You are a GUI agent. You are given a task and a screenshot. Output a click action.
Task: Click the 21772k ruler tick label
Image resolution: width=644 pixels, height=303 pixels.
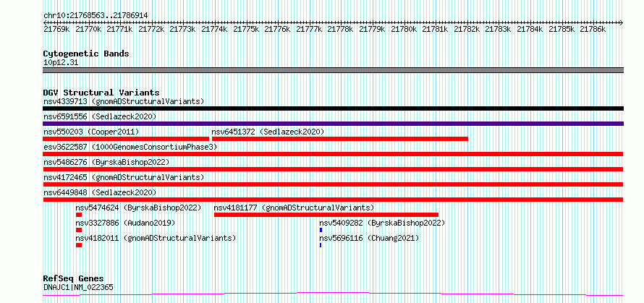151,29
